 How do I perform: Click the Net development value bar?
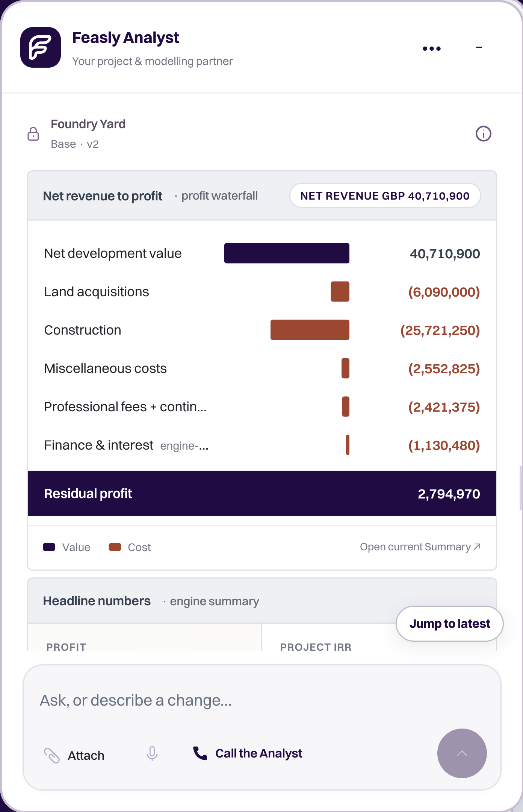click(287, 253)
